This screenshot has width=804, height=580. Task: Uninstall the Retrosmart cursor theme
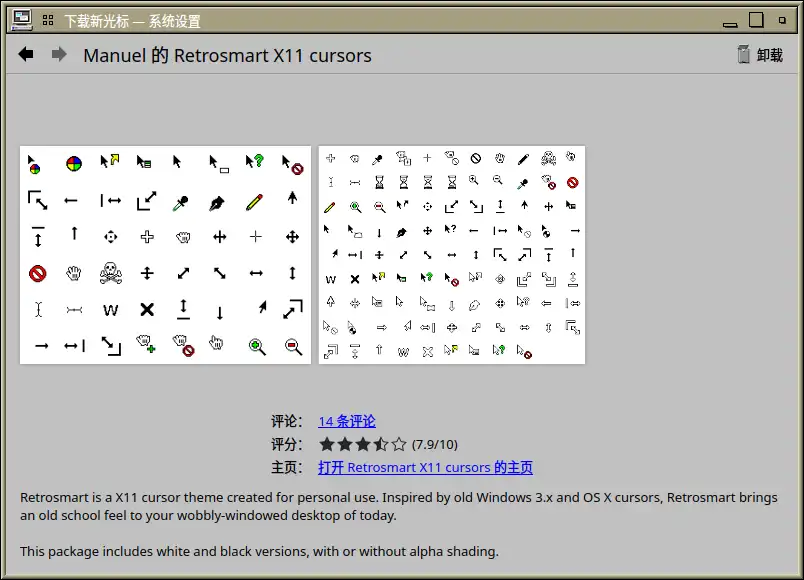[x=760, y=55]
